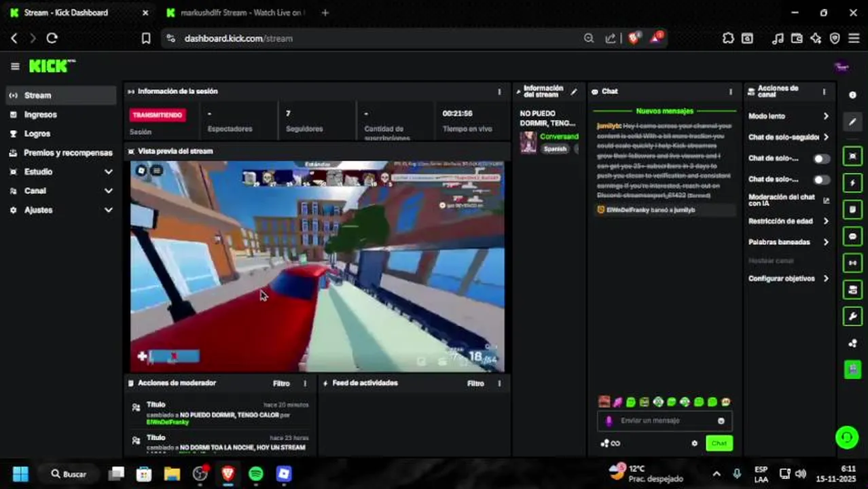Open Premios y recompensas in sidebar
This screenshot has width=868, height=489.
coord(60,153)
